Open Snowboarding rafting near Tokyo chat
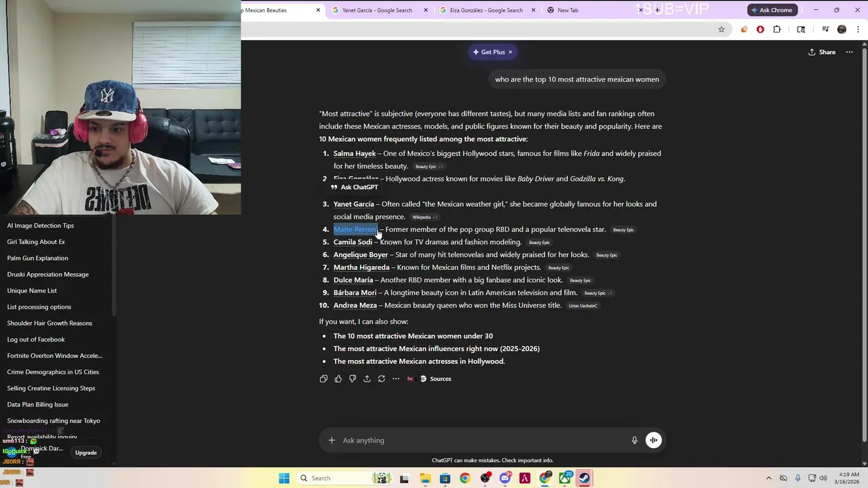 (x=54, y=421)
